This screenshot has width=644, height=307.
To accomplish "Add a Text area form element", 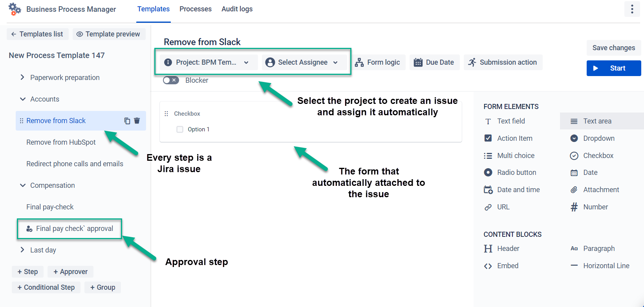I will (x=602, y=121).
